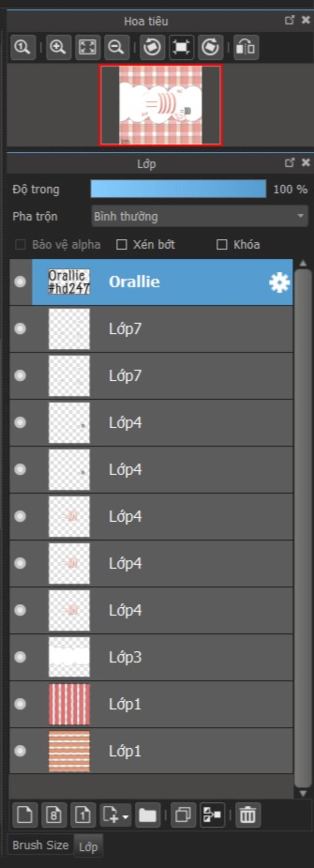Image resolution: width=314 pixels, height=868 pixels.
Task: Fit canvas to window in navigator
Action: pos(87,47)
